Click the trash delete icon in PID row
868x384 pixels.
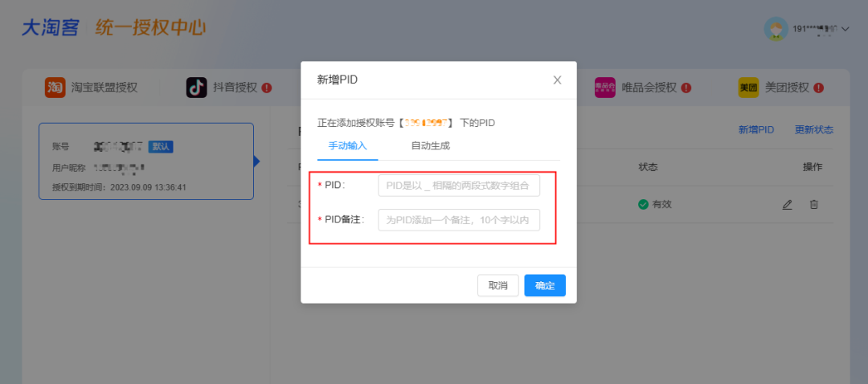click(813, 205)
